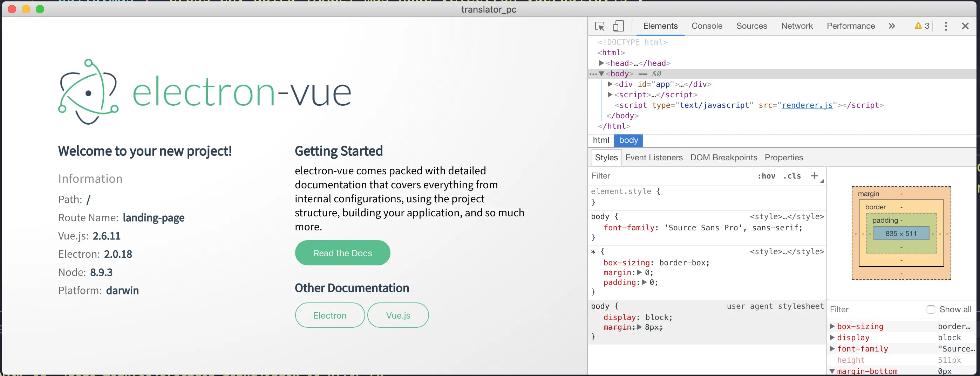Viewport: 980px width, 376px height.
Task: Toggle the device toolbar icon
Action: (x=619, y=26)
